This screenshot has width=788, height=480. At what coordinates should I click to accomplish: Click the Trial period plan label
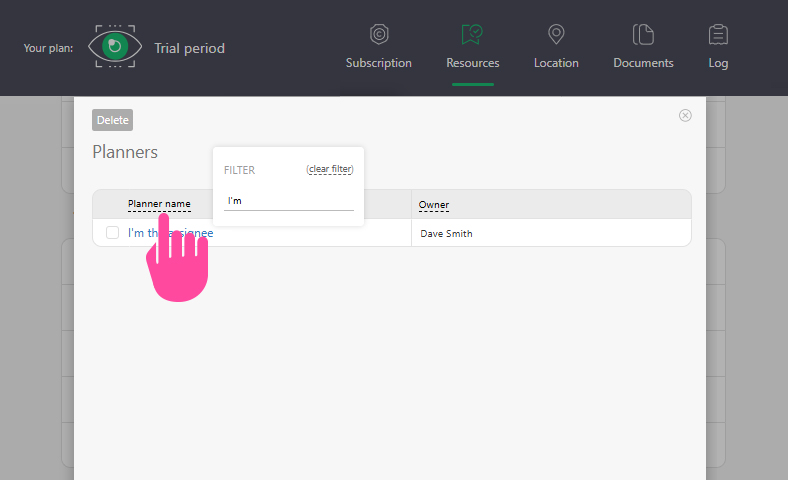point(189,48)
